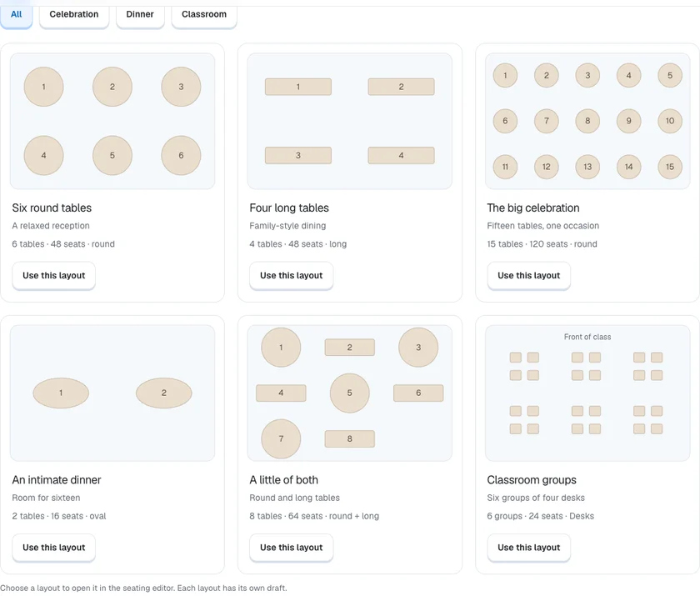700x596 pixels.
Task: Click the 'Round and long tables' subtitle
Action: coord(295,498)
